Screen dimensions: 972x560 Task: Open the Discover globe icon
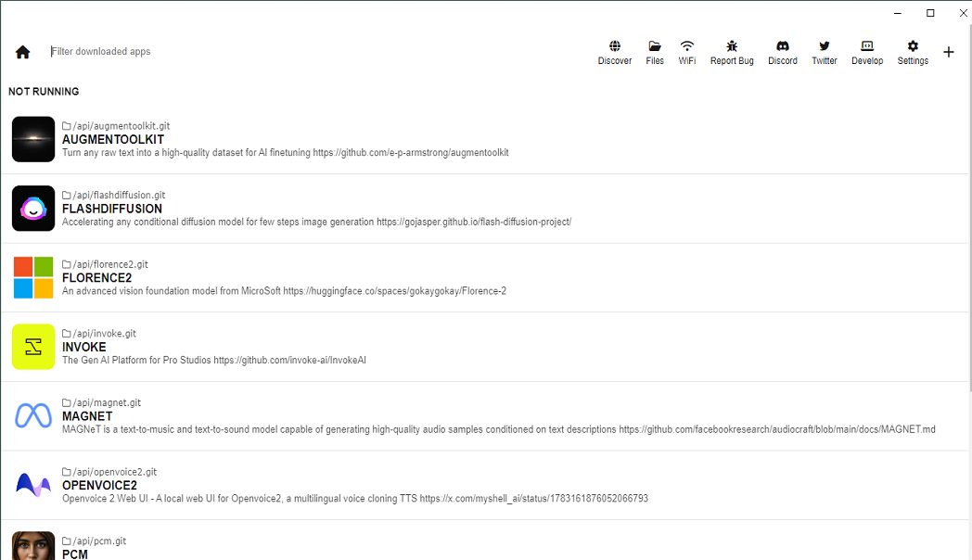(x=614, y=45)
